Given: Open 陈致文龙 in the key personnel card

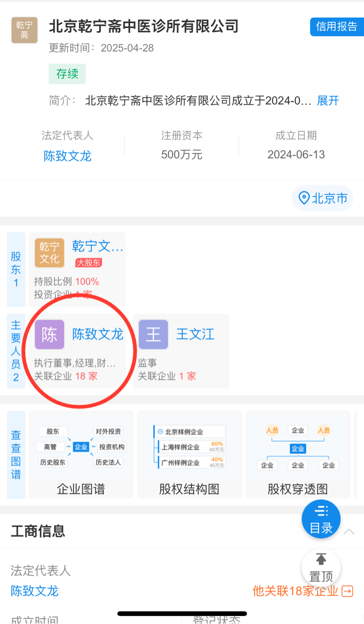Looking at the screenshot, I should [x=98, y=334].
